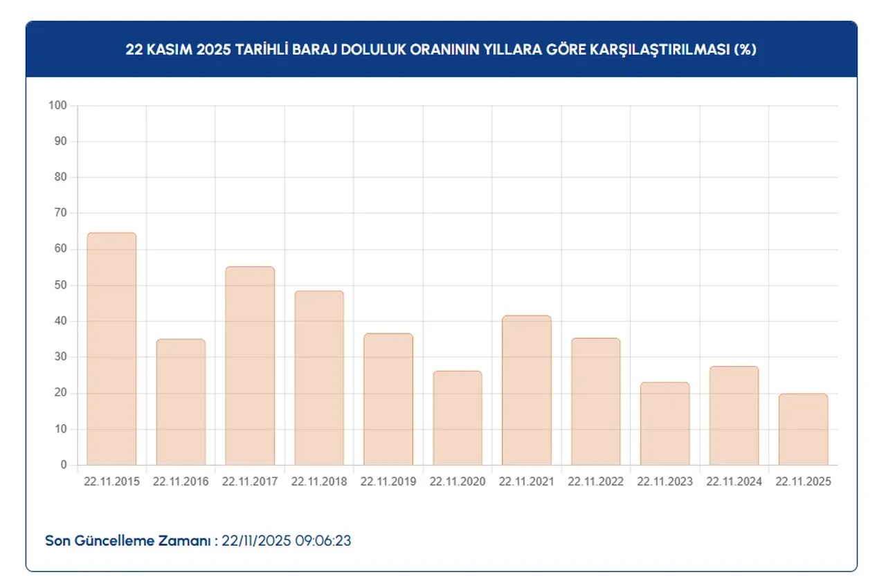This screenshot has width=886, height=588.
Task: Select the 22.11.2024 bar
Action: click(732, 415)
